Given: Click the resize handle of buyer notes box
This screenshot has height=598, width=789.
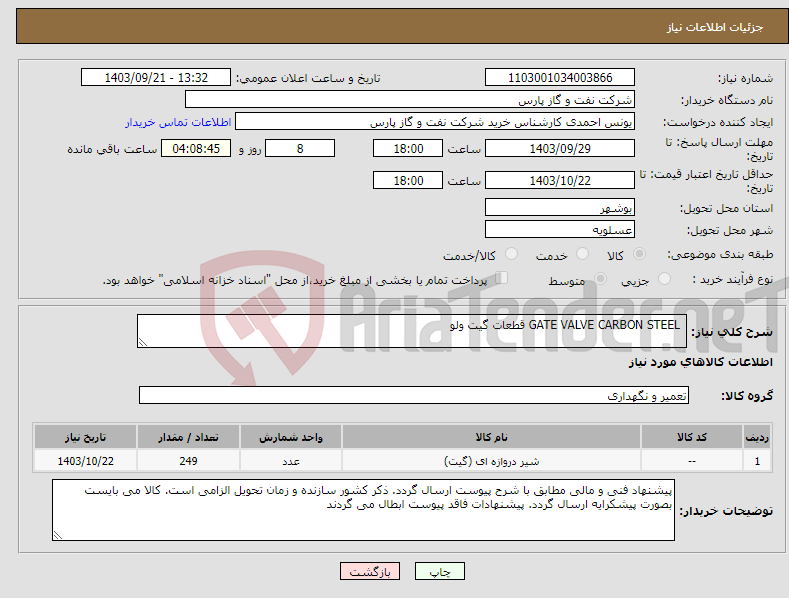Looking at the screenshot, I should pyautogui.click(x=58, y=535).
